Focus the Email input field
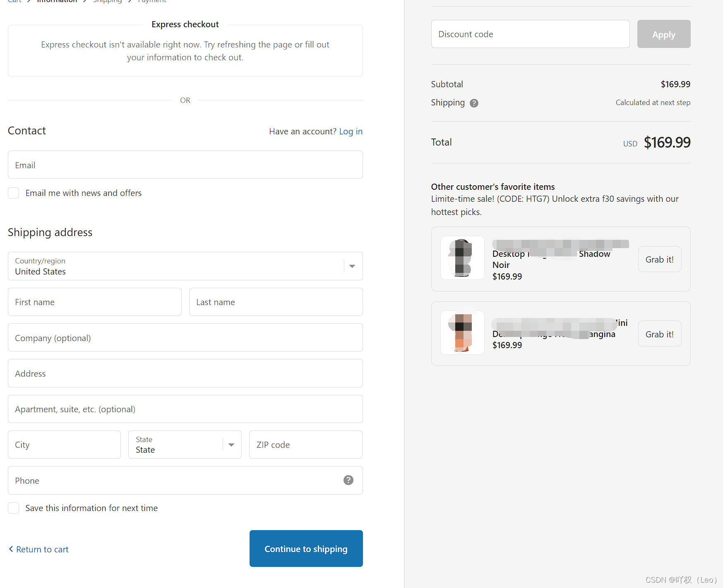 coord(185,165)
